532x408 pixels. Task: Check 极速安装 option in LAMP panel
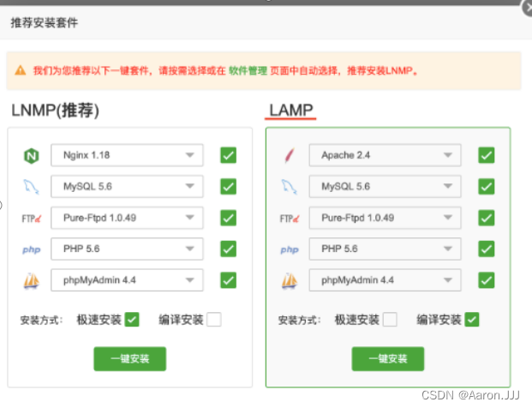click(x=390, y=320)
